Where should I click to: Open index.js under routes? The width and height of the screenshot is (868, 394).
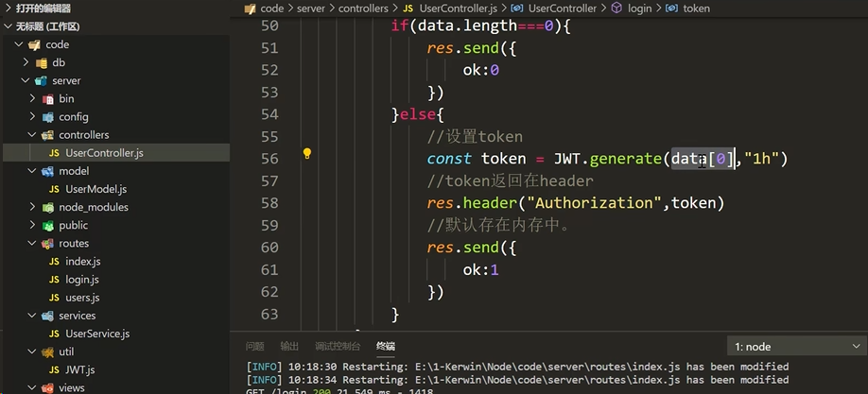[x=83, y=262]
